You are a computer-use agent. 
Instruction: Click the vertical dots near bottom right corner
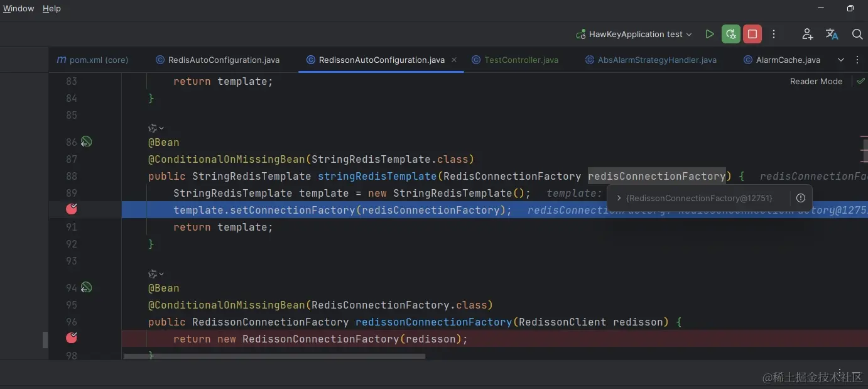point(840,372)
